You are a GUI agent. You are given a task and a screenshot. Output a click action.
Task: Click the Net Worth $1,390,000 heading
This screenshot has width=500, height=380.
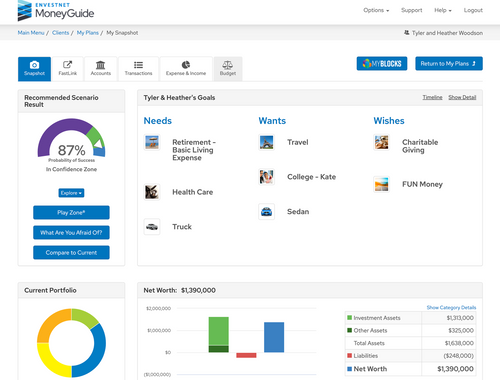coord(180,290)
